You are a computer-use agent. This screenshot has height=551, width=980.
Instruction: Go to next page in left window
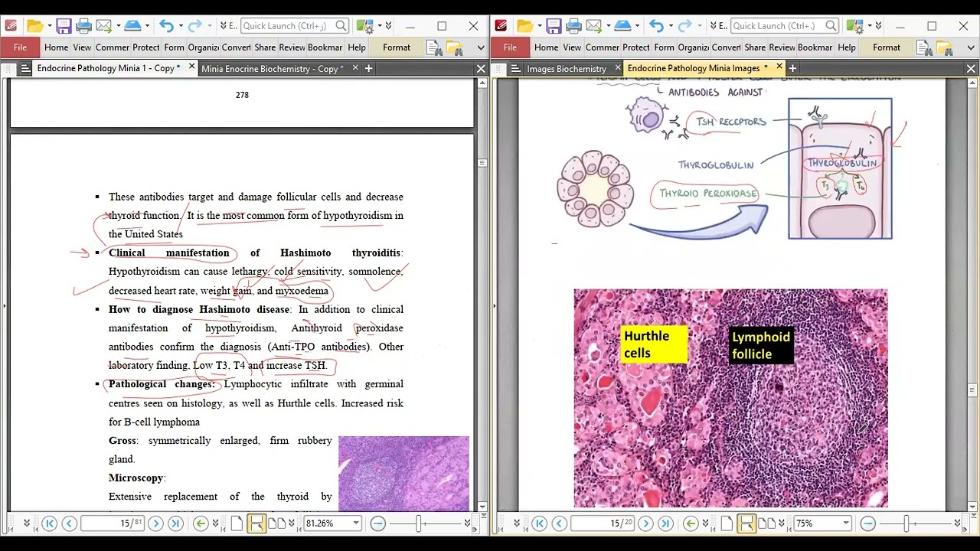(155, 523)
